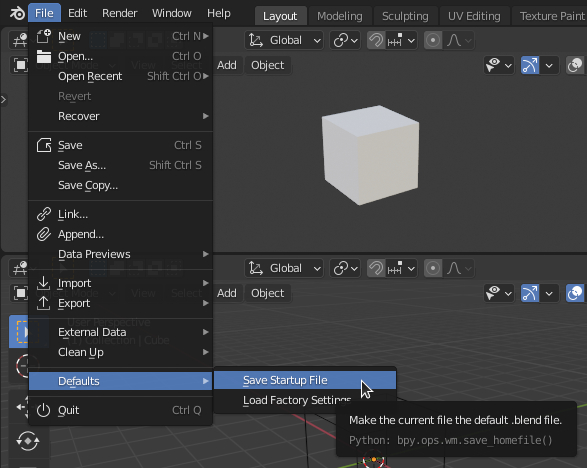
Task: Open Add menu in top viewport header
Action: tap(227, 65)
